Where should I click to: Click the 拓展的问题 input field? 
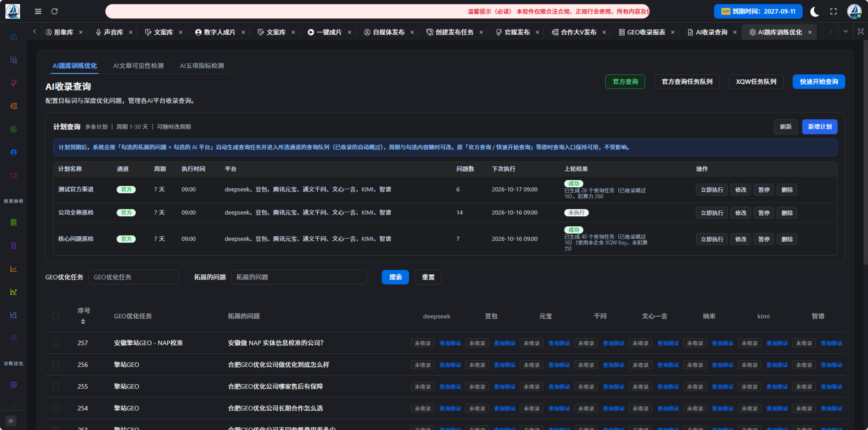(x=299, y=277)
